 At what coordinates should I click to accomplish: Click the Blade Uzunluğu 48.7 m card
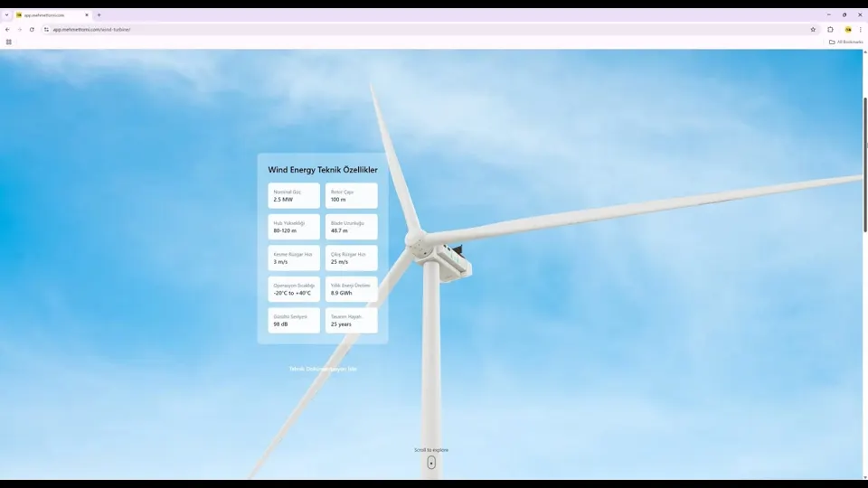click(x=352, y=227)
